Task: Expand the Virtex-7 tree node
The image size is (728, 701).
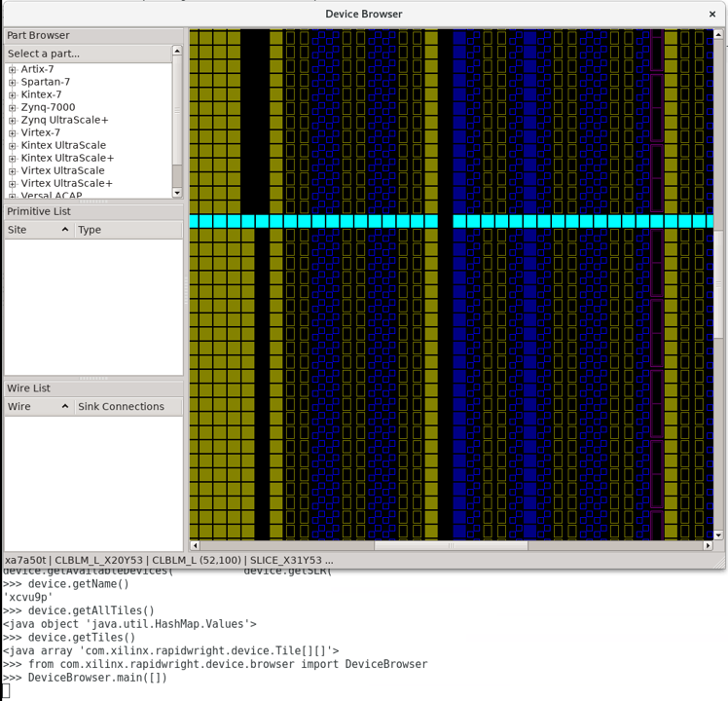Action: click(x=13, y=132)
